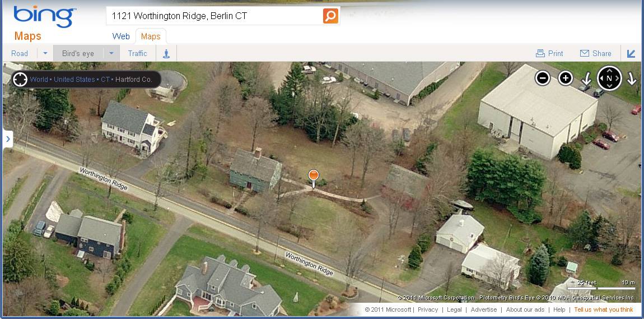644x319 pixels.
Task: Click the orange map pushpin marker
Action: pyautogui.click(x=314, y=179)
